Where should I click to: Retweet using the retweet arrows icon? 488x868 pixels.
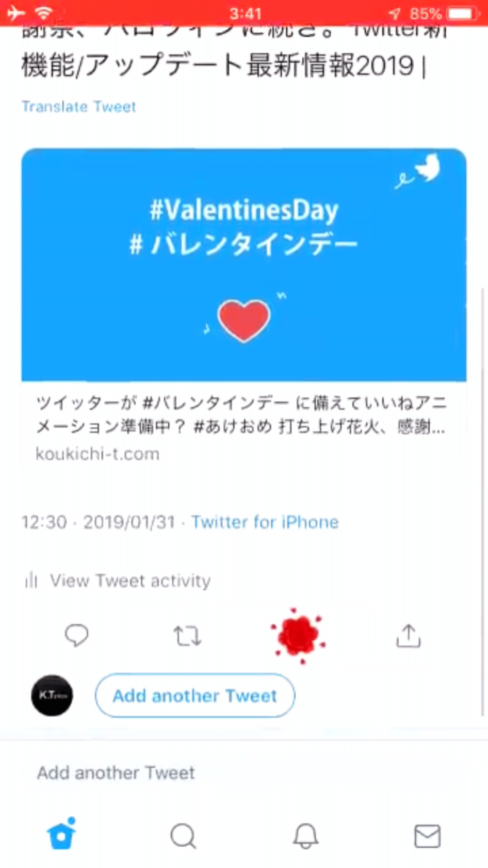(188, 635)
